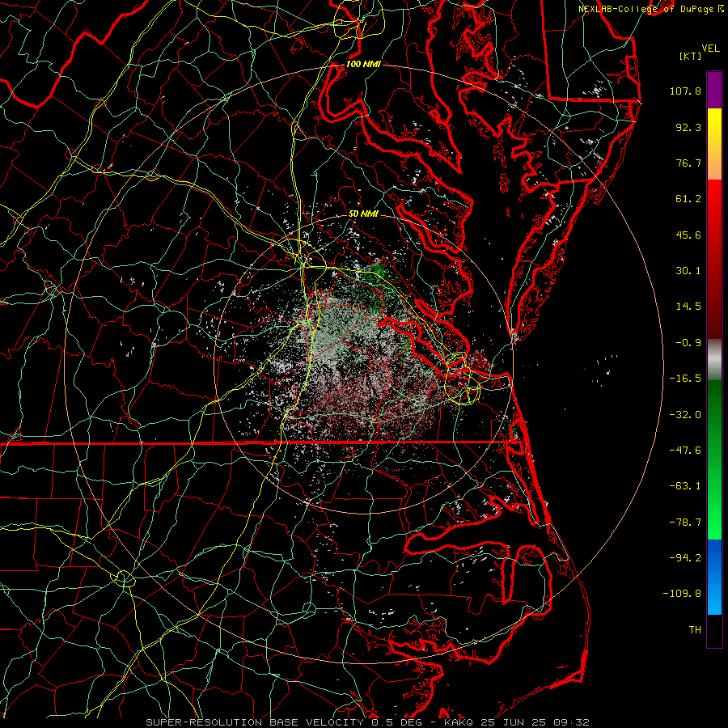Screen dimensions: 728x728
Task: Click the purple segment of velocity color bar
Action: point(714,90)
